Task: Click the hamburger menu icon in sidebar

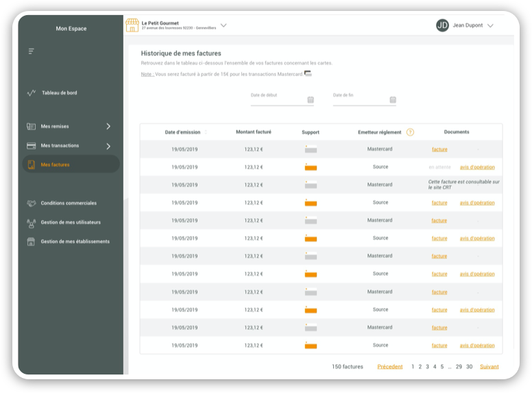Action: pyautogui.click(x=31, y=51)
